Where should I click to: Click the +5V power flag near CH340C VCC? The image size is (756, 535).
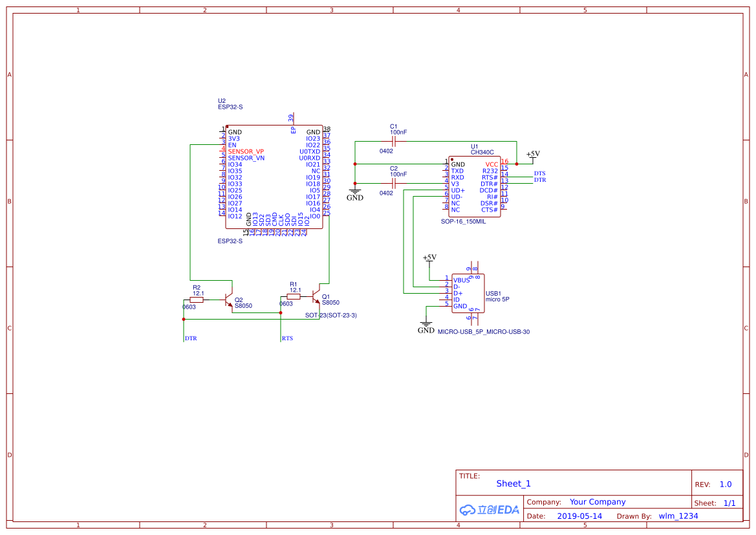(533, 156)
